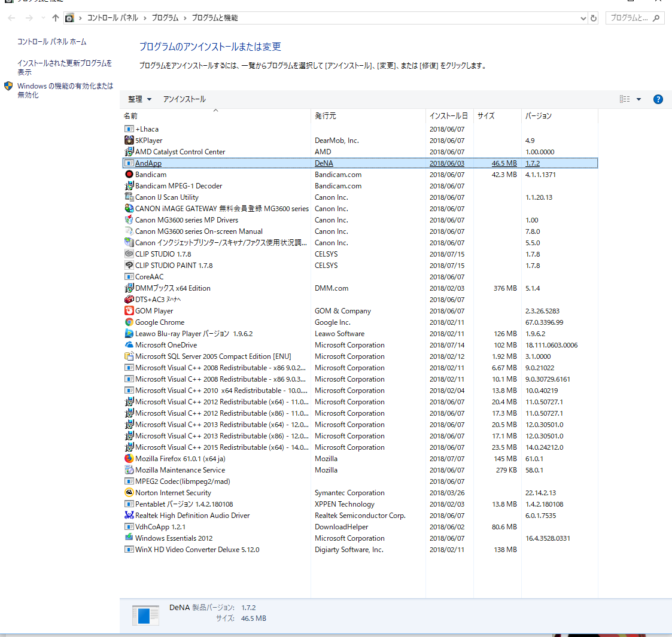Image resolution: width=672 pixels, height=637 pixels.
Task: Click the アンインストール toolbar button
Action: (184, 99)
